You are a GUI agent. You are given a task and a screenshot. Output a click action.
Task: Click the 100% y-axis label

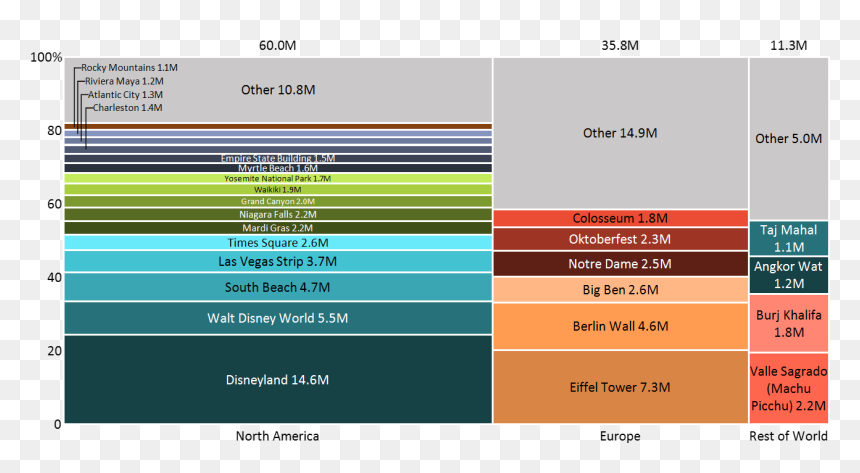coord(46,57)
